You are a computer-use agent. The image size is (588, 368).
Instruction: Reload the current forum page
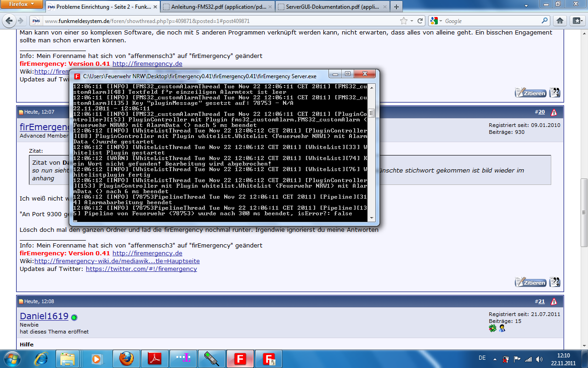click(x=419, y=21)
